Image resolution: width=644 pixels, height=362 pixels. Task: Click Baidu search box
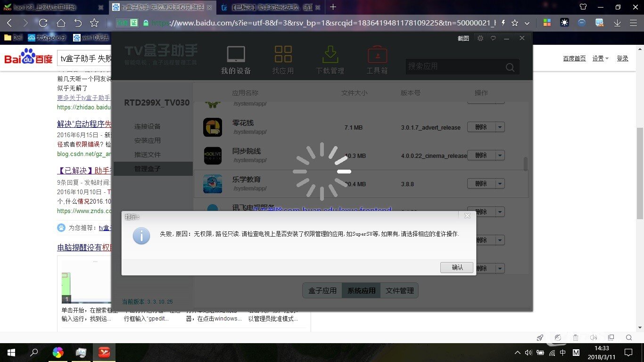coord(84,58)
